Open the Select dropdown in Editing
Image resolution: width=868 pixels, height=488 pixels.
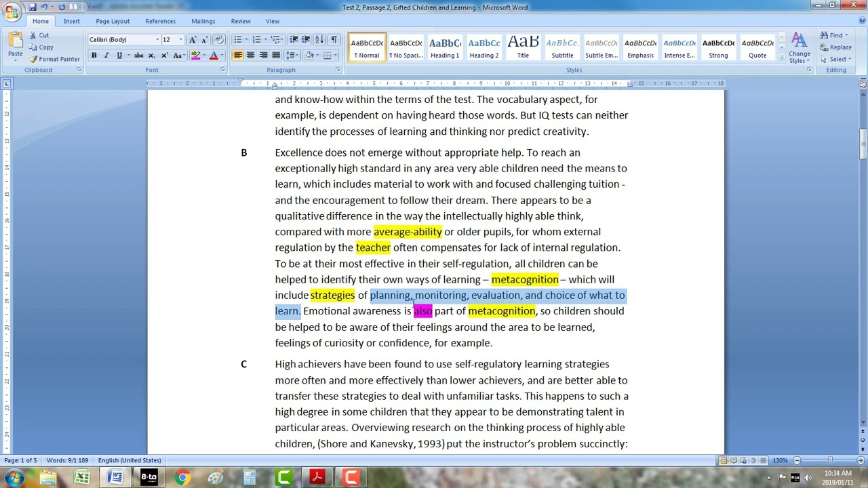tap(834, 59)
